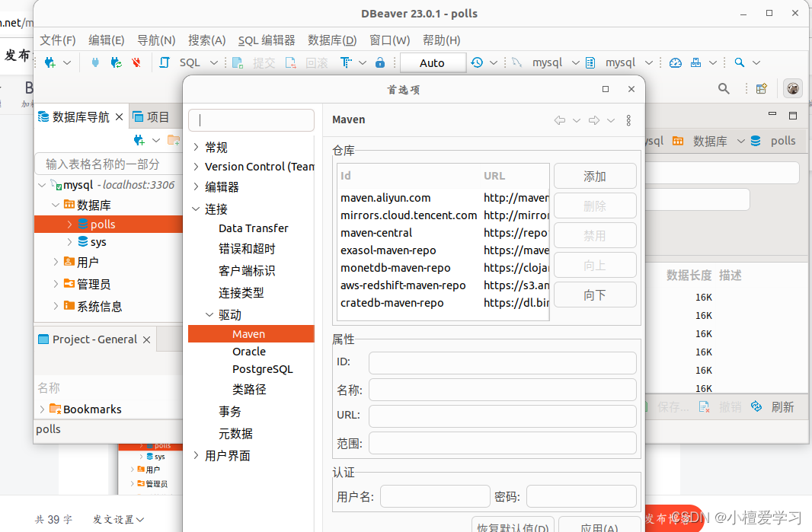
Task: Click the Auto commit mode button
Action: click(433, 63)
